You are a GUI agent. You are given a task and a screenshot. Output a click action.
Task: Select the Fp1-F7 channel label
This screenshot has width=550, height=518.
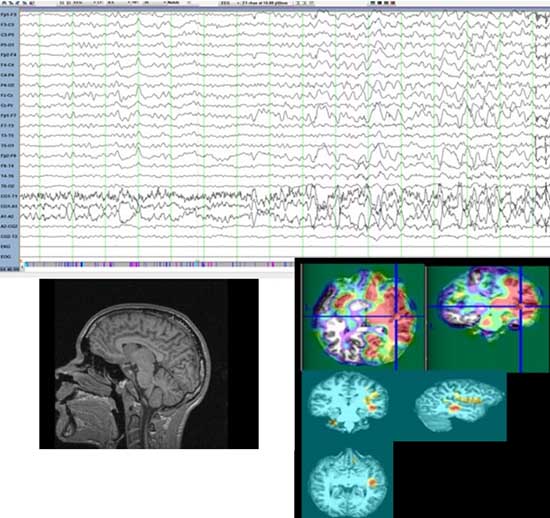(x=9, y=115)
